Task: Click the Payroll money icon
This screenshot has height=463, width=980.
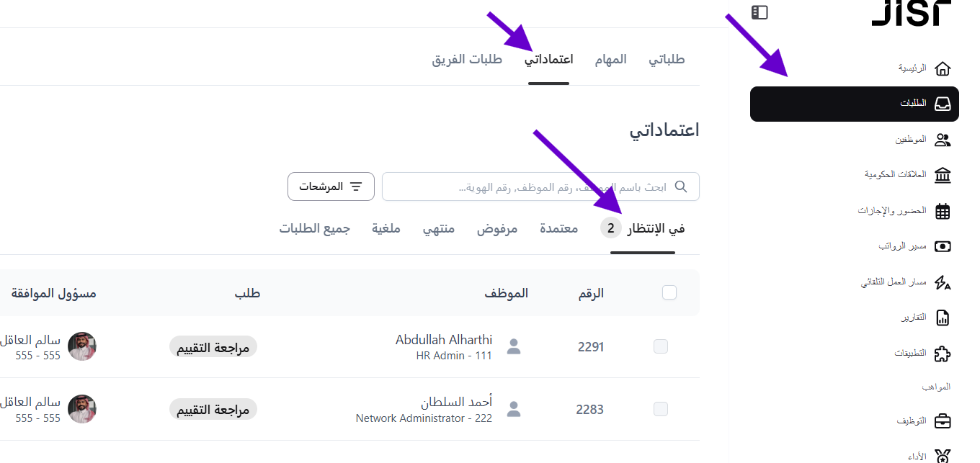Action: (942, 246)
